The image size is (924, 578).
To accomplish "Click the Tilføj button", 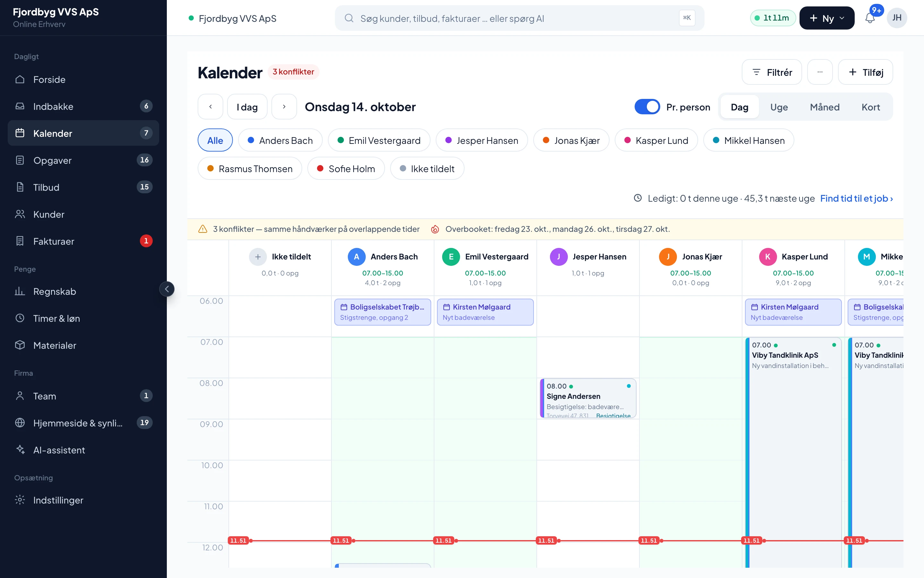I will pos(866,72).
